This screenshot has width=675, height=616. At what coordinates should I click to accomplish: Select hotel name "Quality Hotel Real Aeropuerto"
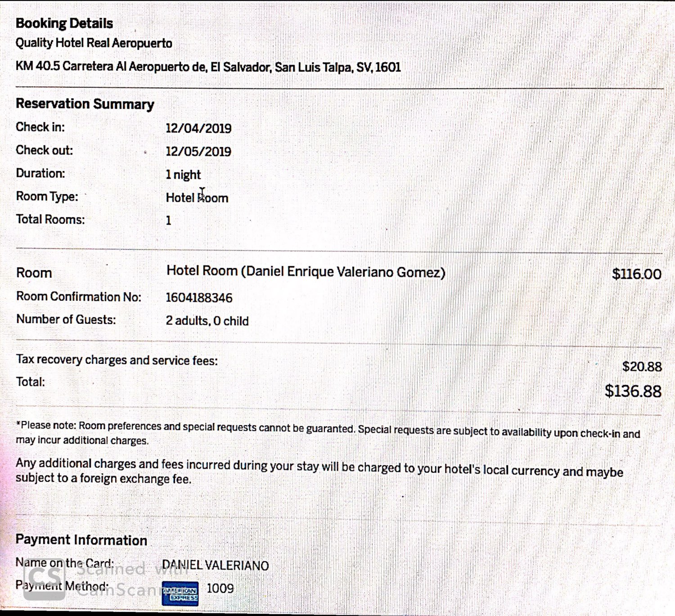coord(94,43)
